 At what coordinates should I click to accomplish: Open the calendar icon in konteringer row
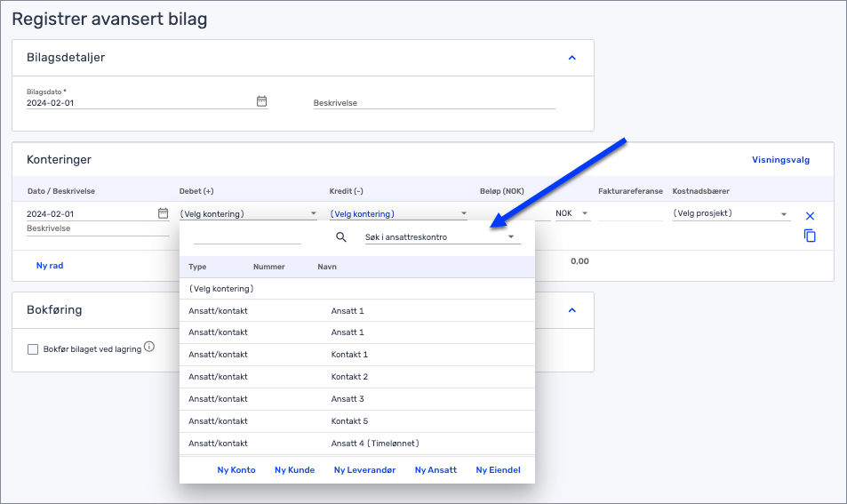(x=163, y=213)
